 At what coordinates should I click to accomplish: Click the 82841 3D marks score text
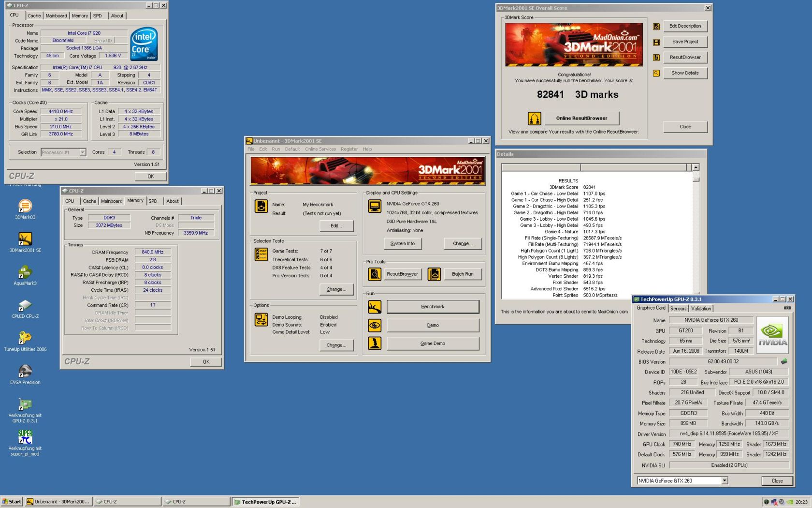pyautogui.click(x=578, y=95)
